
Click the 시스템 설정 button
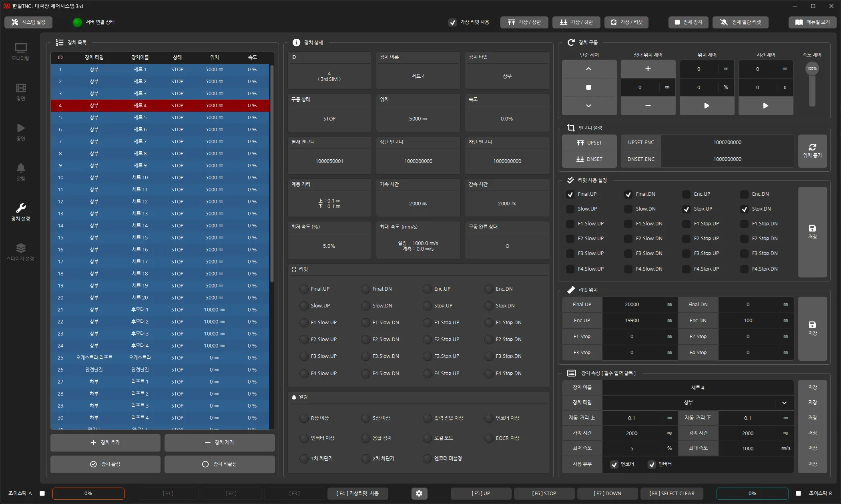(x=28, y=22)
